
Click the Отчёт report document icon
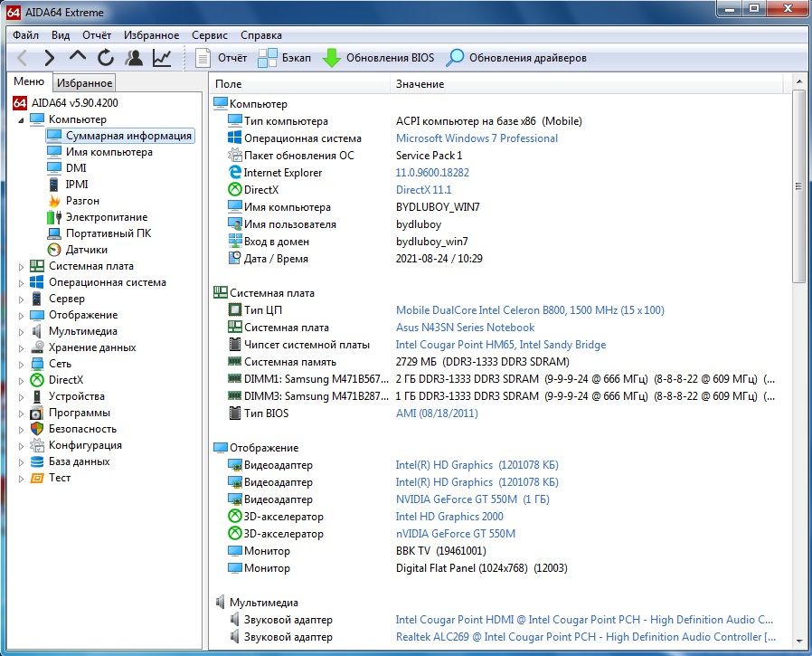click(x=203, y=58)
